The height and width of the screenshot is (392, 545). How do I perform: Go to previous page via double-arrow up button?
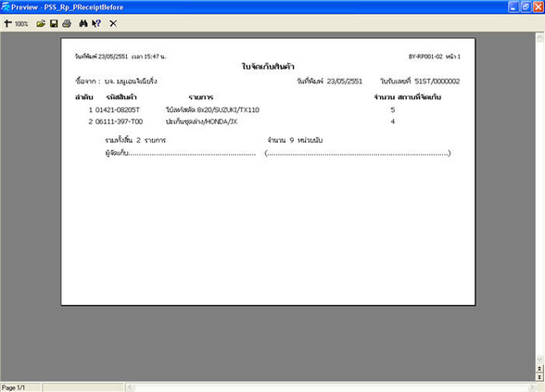point(539,369)
